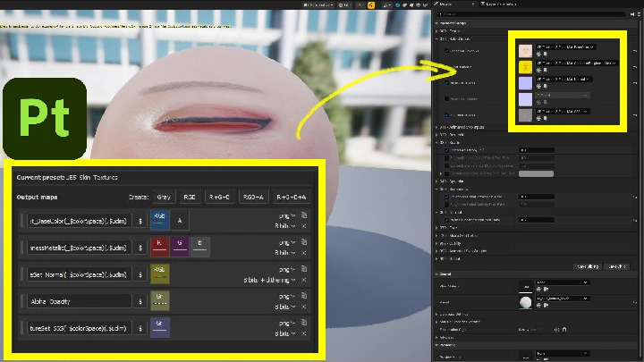Screen dimensions: 644x362
Task: Create a Gray output map
Action: point(164,197)
